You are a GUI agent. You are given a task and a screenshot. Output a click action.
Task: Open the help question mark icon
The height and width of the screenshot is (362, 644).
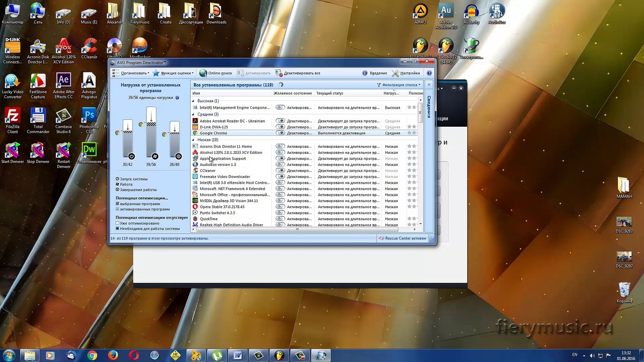[x=429, y=73]
